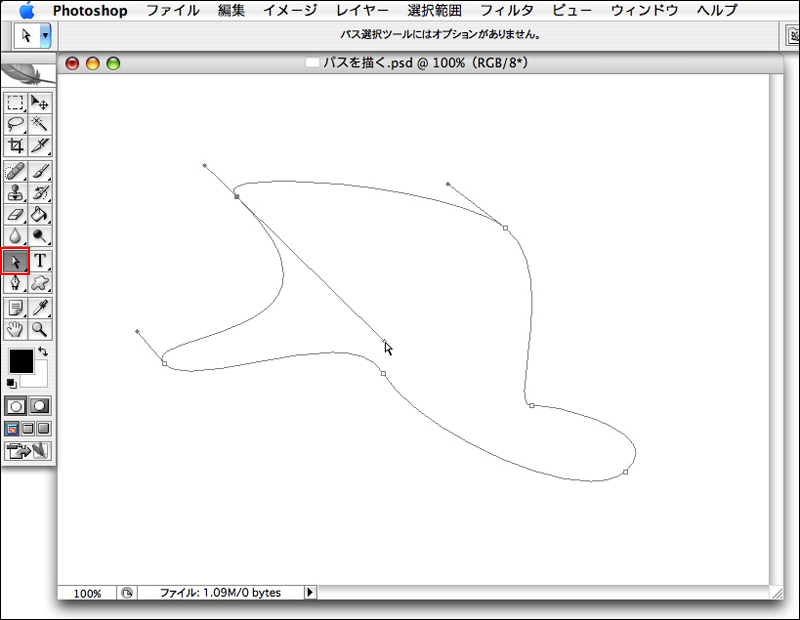Enable full screen mode with menu bar
This screenshot has width=800, height=620.
[28, 428]
